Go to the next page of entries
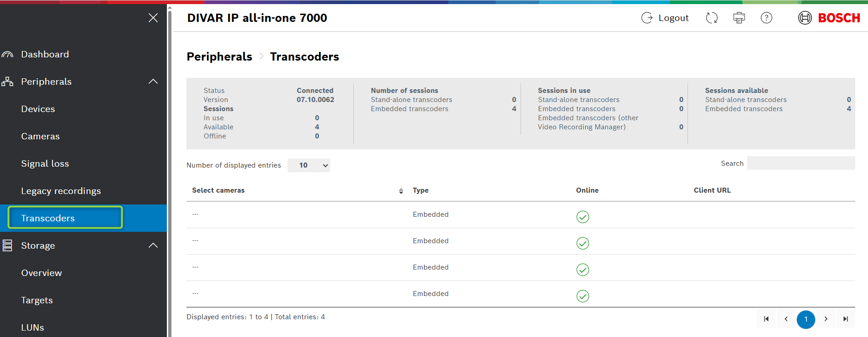Image resolution: width=868 pixels, height=337 pixels. pos(826,319)
